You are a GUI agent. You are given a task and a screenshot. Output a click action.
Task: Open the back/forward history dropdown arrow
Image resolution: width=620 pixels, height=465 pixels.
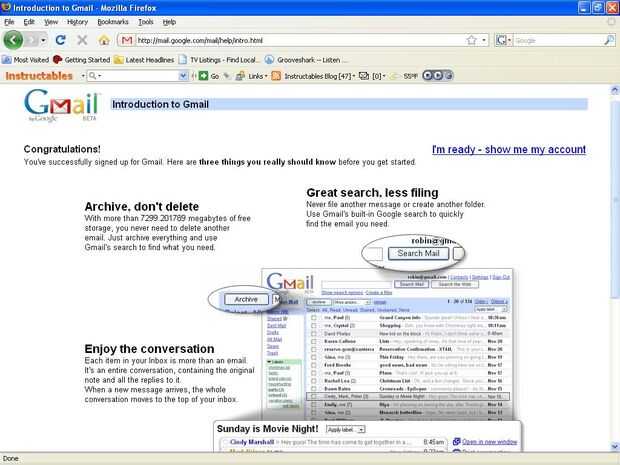click(x=43, y=40)
